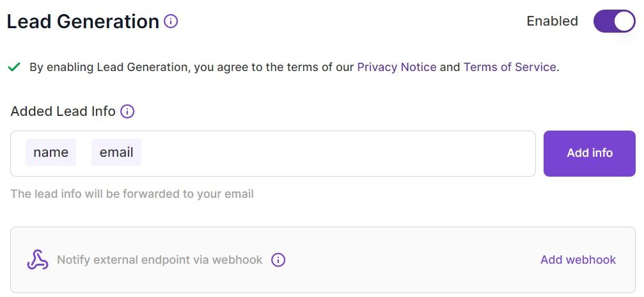Click the info icon beside Lead Generation heading

pyautogui.click(x=171, y=21)
